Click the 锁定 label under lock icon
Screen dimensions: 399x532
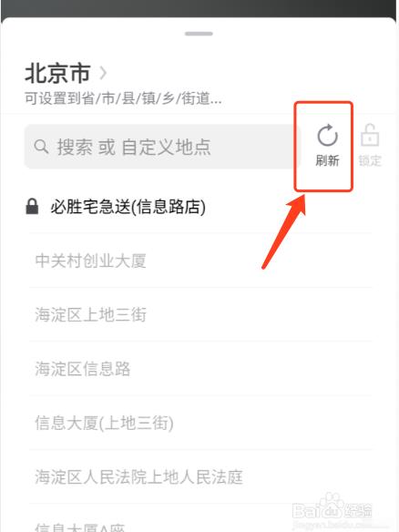370,160
